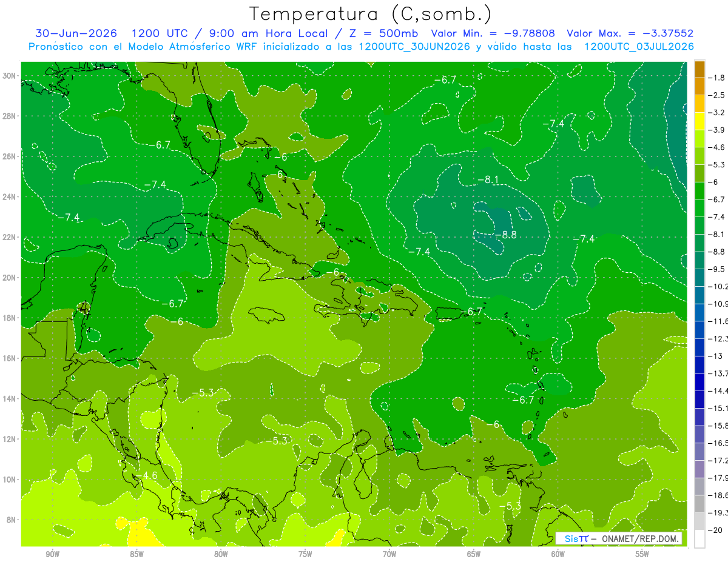Click the "20N" latitude axis label
Viewport: 728px width, 562px height.
pos(10,278)
